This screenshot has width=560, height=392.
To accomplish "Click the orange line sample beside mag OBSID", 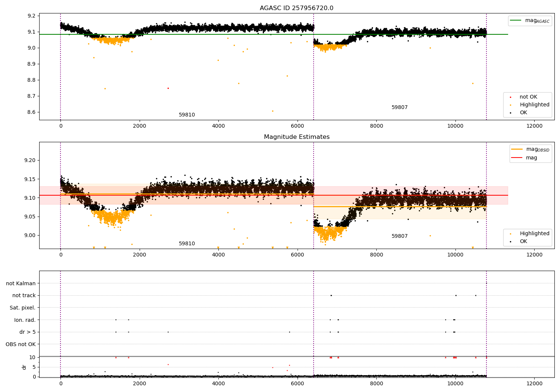I will click(x=517, y=149).
